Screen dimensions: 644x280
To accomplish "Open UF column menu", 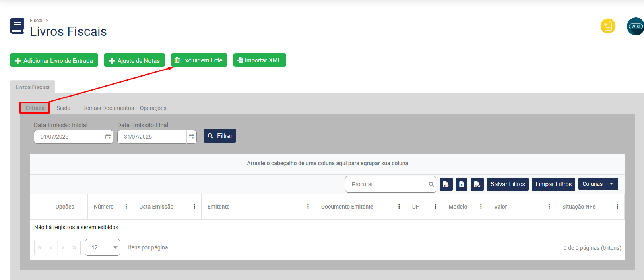I will 435,206.
